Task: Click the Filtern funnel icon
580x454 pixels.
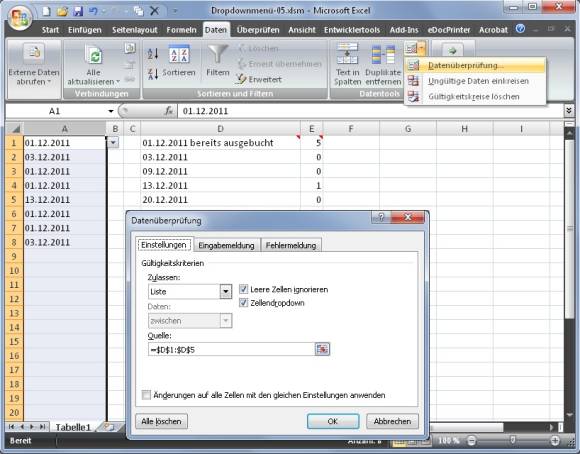Action: [218, 54]
